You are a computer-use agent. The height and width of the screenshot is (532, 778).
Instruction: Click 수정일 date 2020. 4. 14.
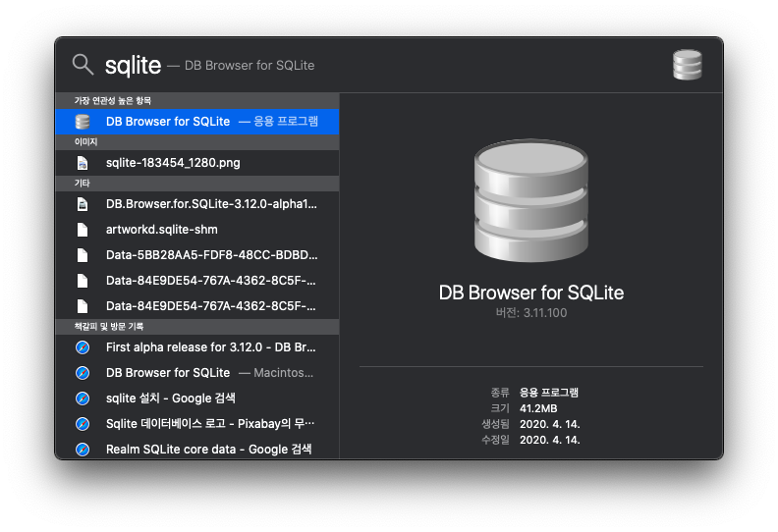(550, 441)
